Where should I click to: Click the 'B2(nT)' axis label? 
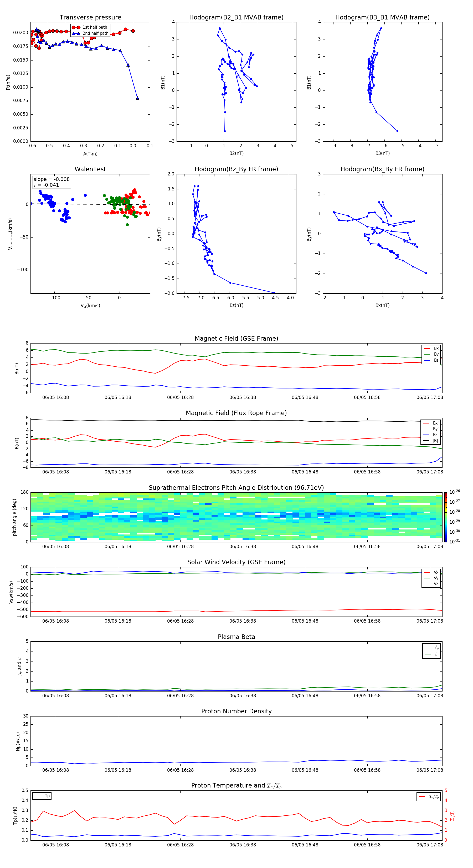pos(236,153)
